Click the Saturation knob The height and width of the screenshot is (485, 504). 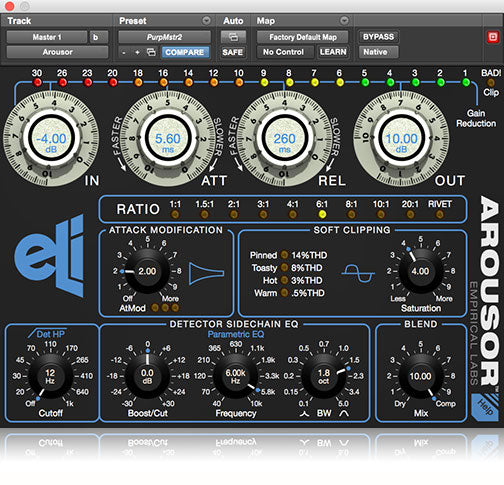(x=420, y=271)
